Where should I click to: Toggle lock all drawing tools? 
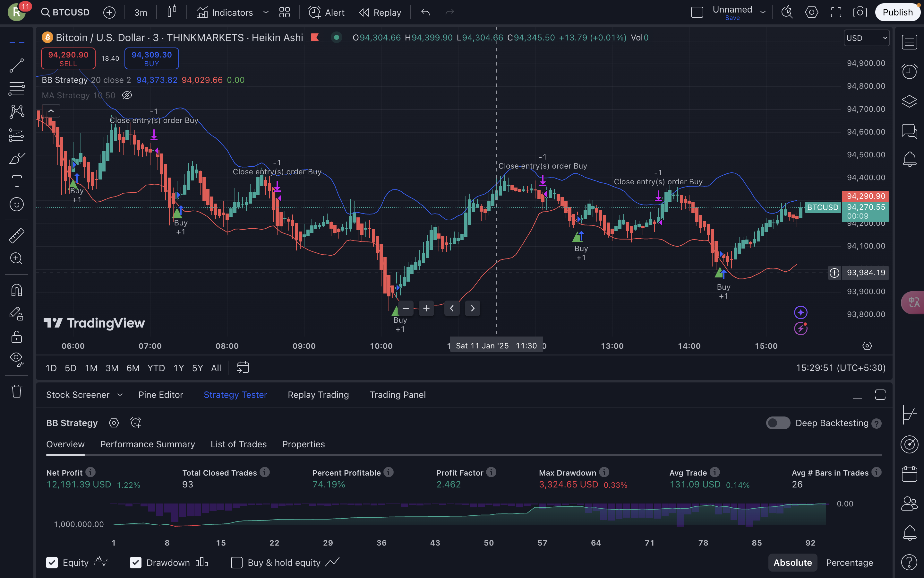17,337
